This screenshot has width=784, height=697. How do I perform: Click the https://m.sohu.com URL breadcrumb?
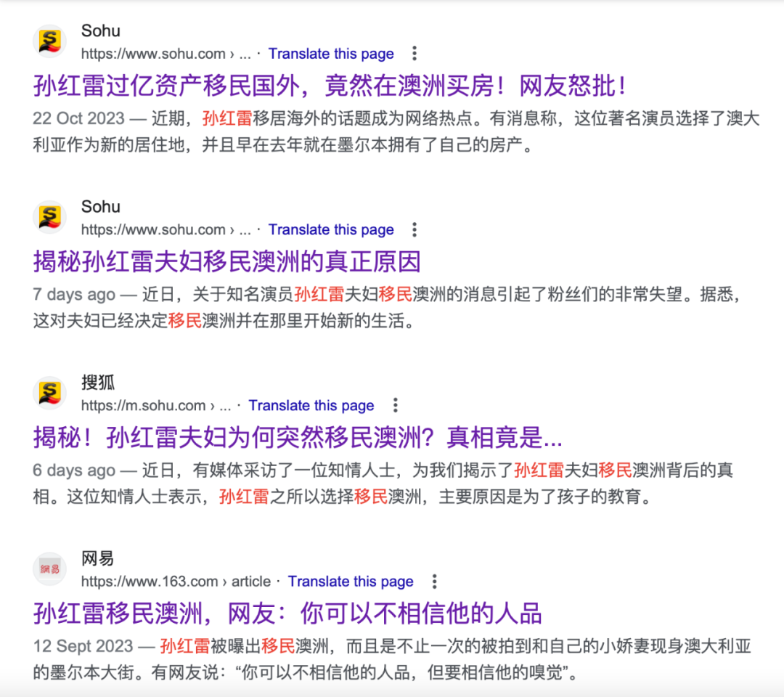pyautogui.click(x=144, y=405)
